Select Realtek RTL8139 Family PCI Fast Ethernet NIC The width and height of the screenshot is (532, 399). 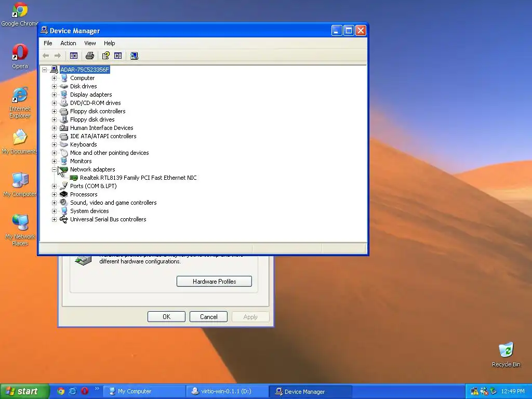[138, 178]
